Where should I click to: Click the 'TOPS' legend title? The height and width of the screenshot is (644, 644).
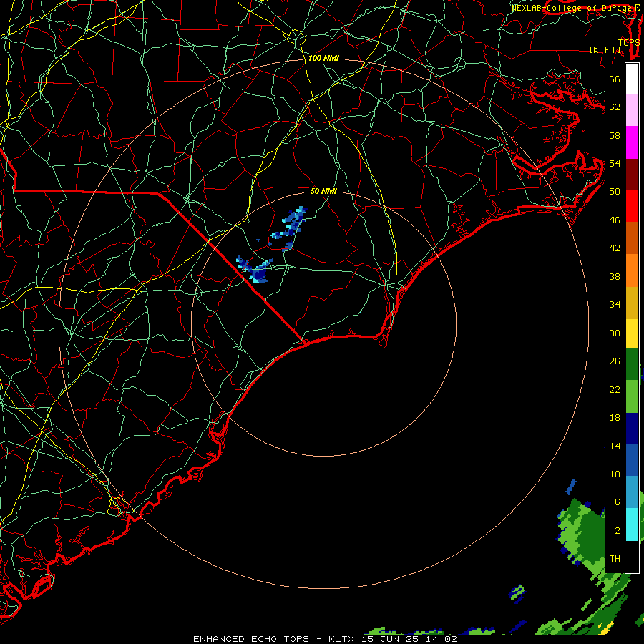click(x=629, y=43)
